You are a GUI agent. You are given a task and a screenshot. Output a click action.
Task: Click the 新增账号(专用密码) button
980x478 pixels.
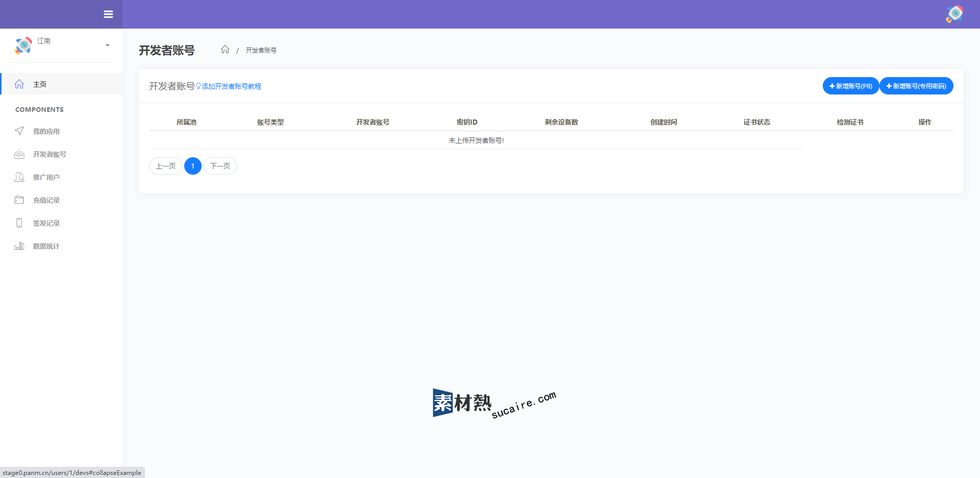click(x=916, y=86)
